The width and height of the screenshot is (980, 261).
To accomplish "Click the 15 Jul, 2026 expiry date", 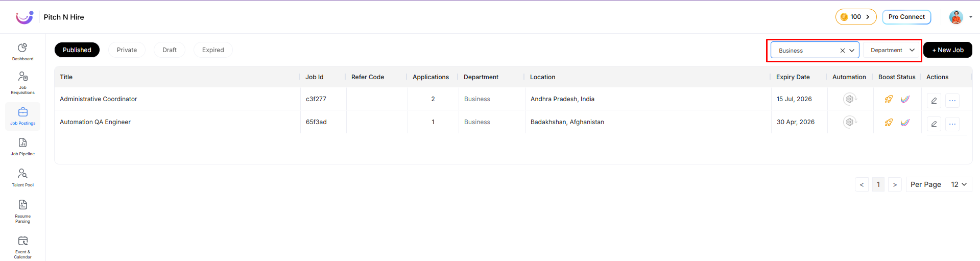I will coord(794,99).
